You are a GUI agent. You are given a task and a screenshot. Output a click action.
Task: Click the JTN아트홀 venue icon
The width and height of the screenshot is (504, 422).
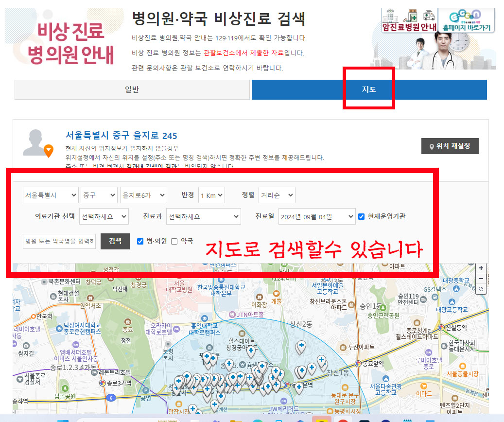coord(232,314)
